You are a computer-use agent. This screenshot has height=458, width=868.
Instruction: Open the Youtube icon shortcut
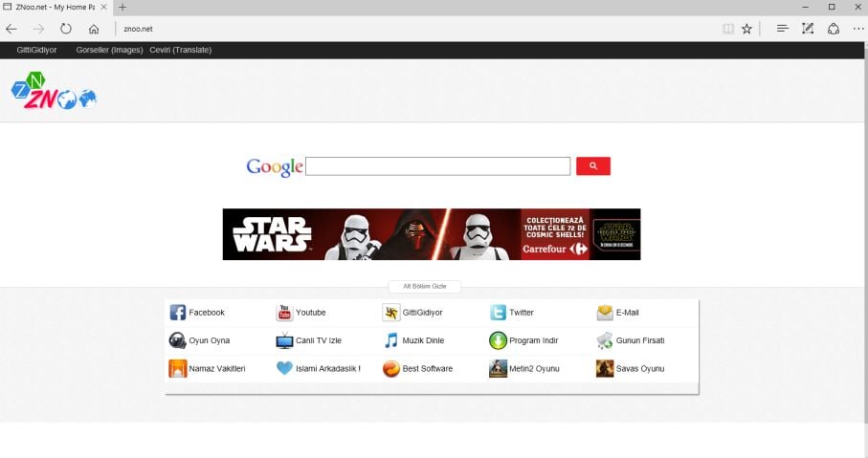[x=284, y=313]
